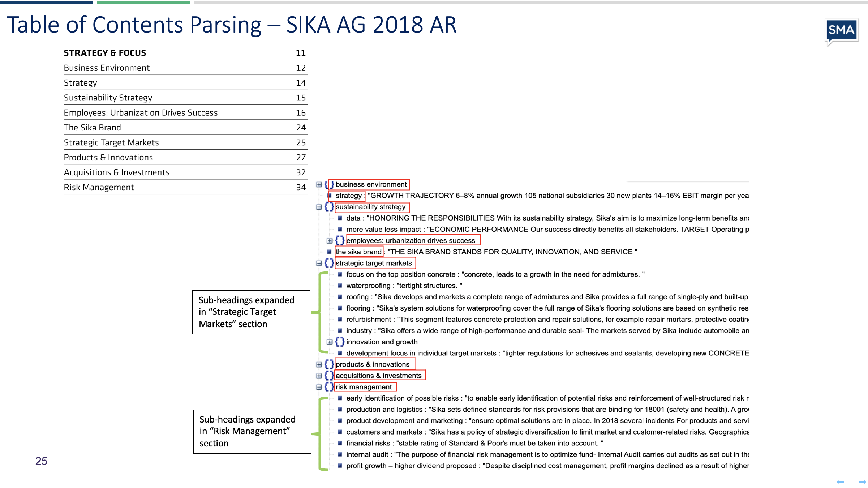Click Strategy entry in contents table
Screen dimensions: 868x488
coord(80,83)
